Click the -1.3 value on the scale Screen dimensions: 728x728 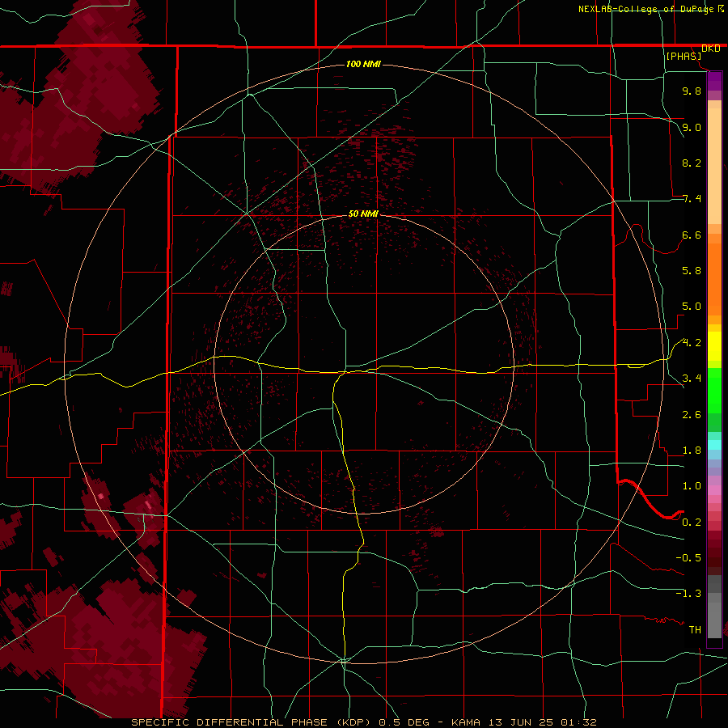(688, 594)
